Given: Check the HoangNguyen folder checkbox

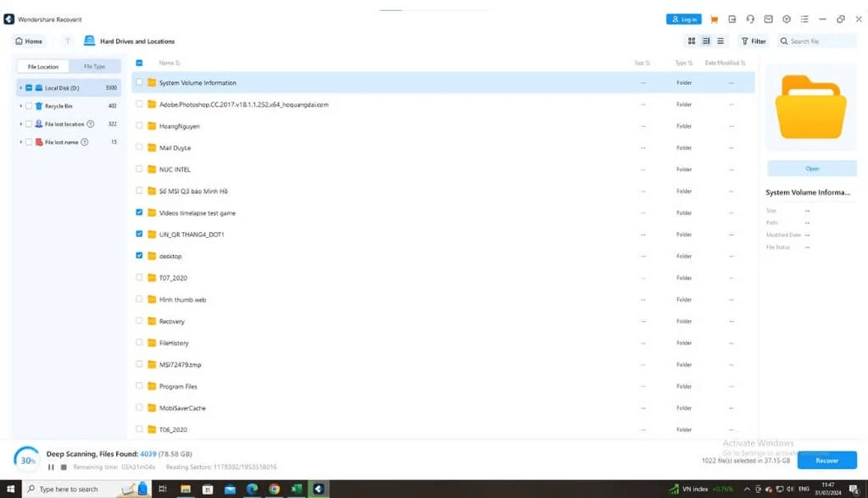Looking at the screenshot, I should (139, 125).
